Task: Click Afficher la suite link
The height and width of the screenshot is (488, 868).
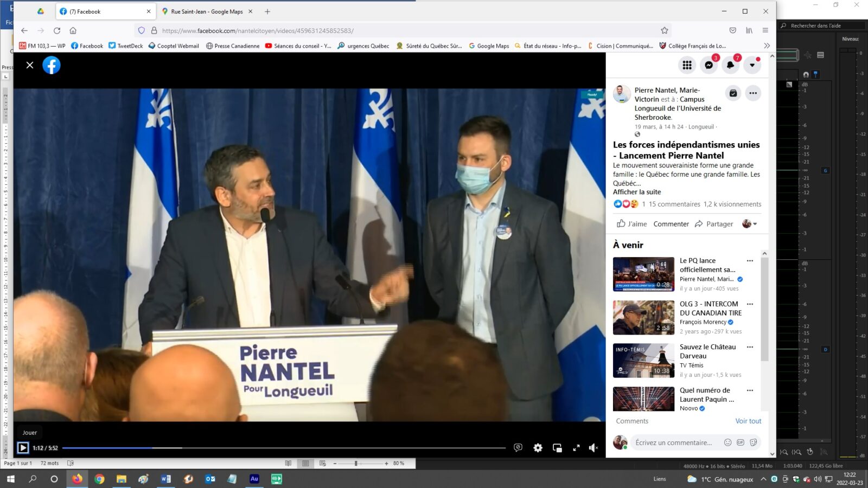Action: (637, 192)
